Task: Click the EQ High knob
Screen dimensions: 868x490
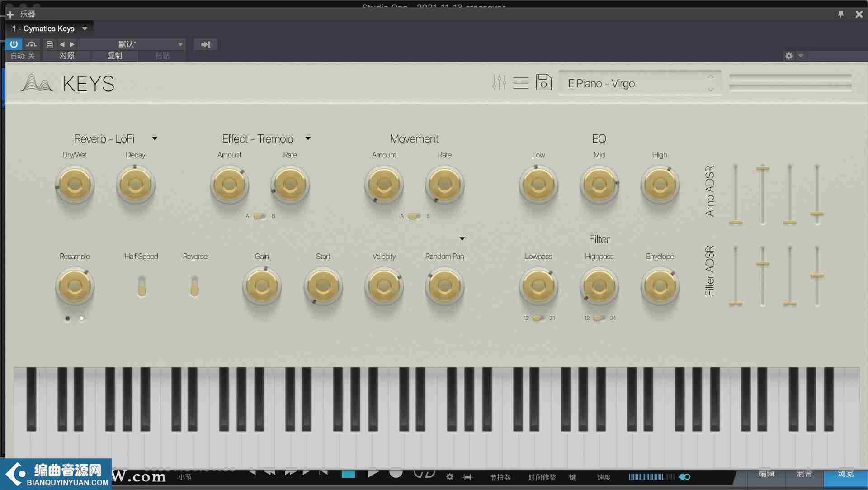Action: point(660,185)
